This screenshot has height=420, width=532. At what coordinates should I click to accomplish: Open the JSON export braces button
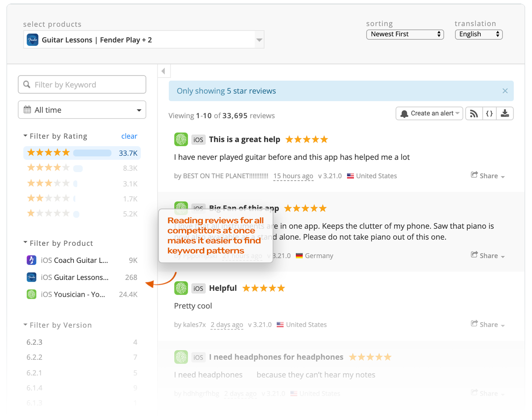490,113
